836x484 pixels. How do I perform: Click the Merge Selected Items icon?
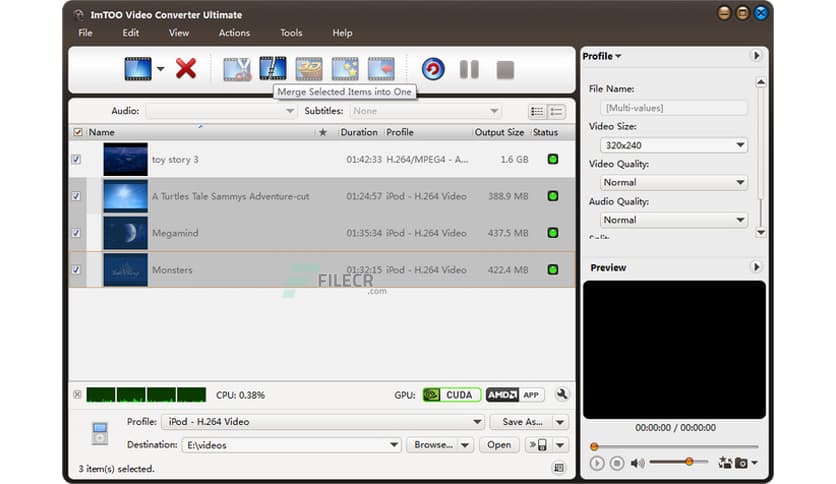[273, 69]
